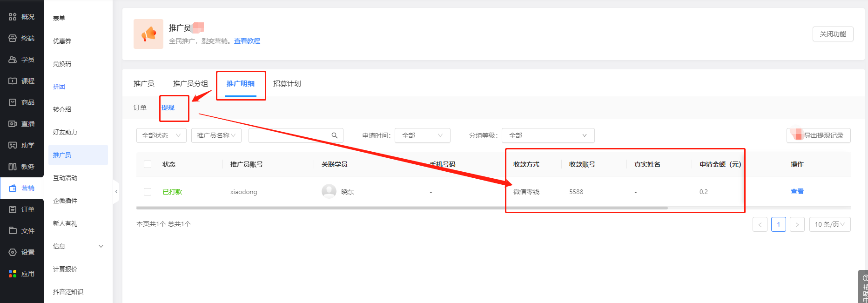Image resolution: width=868 pixels, height=303 pixels.
Task: Select the 营销 marketing sidebar icon
Action: [13, 188]
